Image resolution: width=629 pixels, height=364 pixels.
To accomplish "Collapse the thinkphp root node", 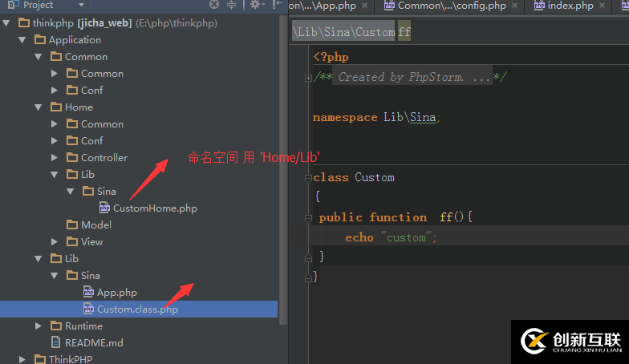I will (6, 23).
